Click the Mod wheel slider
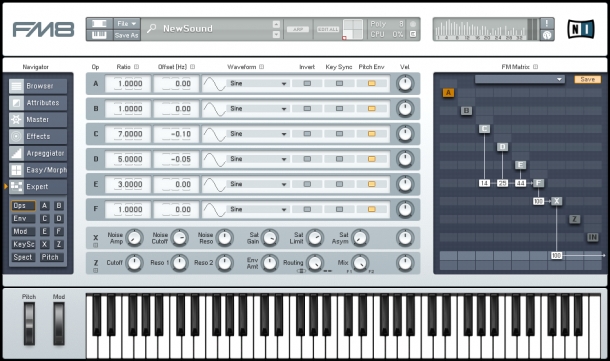 [x=59, y=324]
